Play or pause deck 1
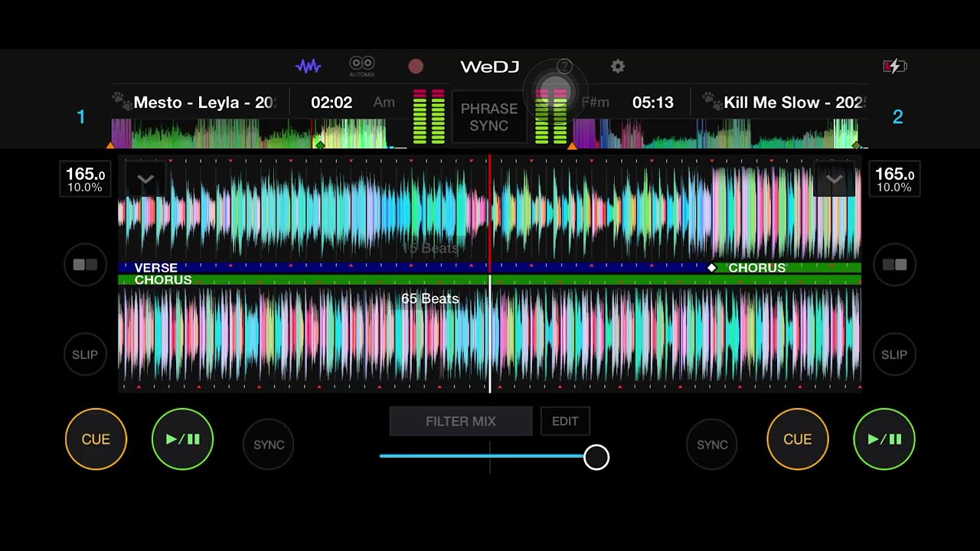 pos(182,439)
